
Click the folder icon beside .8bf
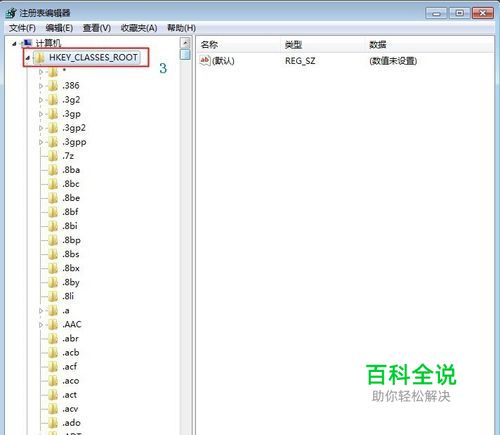[53, 212]
